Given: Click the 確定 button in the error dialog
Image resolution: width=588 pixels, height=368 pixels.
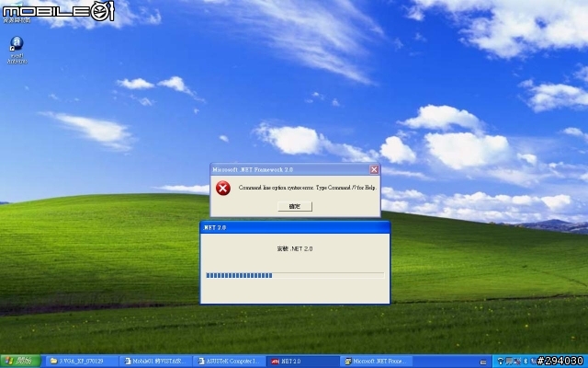Looking at the screenshot, I should [x=295, y=206].
